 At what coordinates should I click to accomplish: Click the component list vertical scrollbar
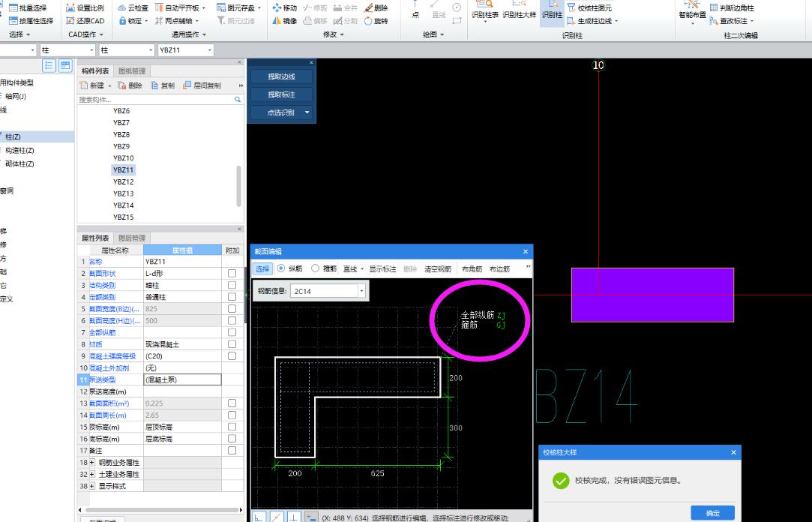pyautogui.click(x=238, y=185)
